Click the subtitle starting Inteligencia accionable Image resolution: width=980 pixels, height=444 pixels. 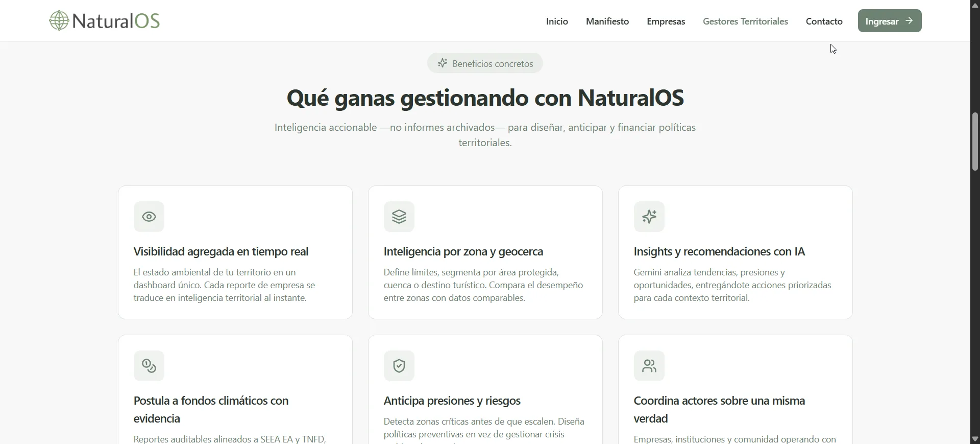pos(485,135)
